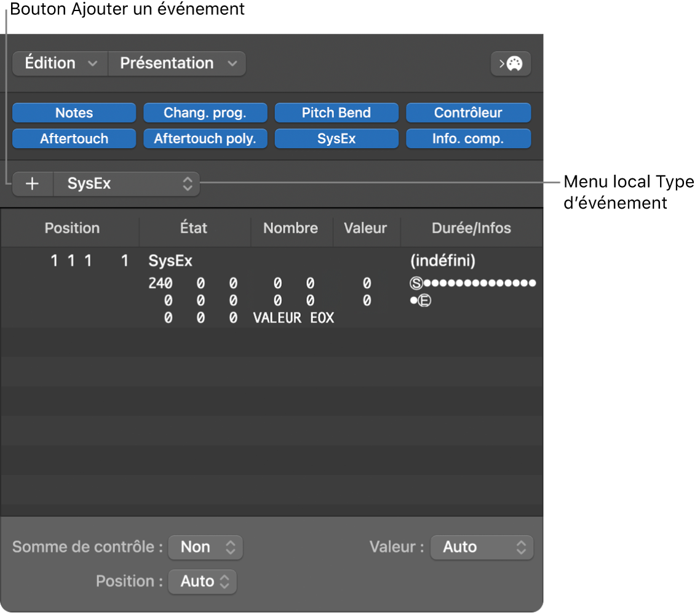Open the Édition menu

pyautogui.click(x=60, y=63)
